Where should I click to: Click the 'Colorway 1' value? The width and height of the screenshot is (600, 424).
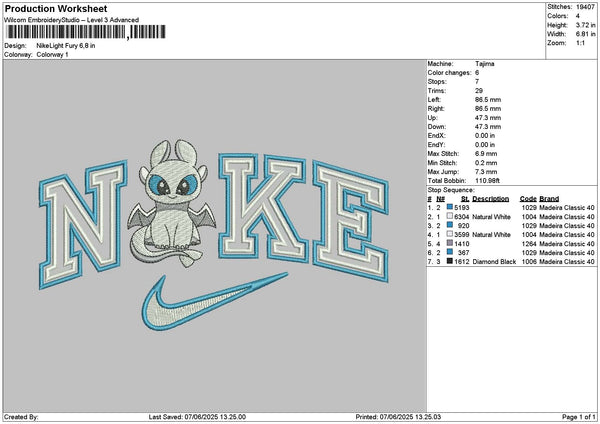(x=52, y=55)
